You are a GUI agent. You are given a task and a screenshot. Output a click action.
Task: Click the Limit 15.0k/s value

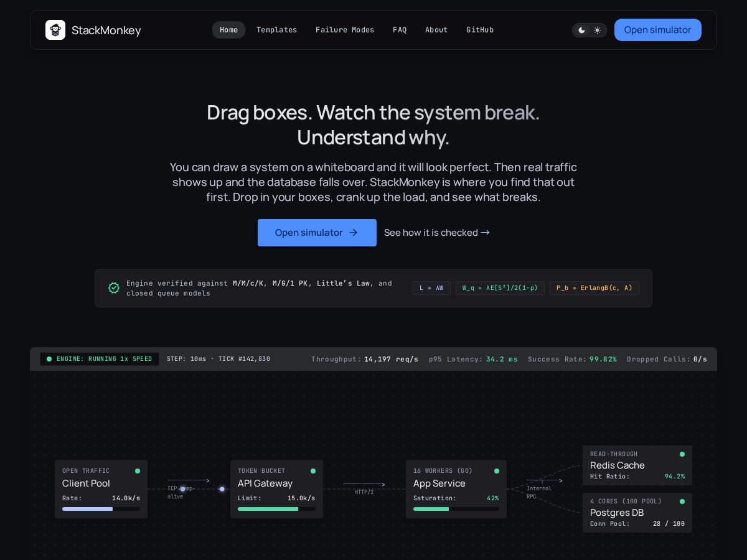point(301,498)
